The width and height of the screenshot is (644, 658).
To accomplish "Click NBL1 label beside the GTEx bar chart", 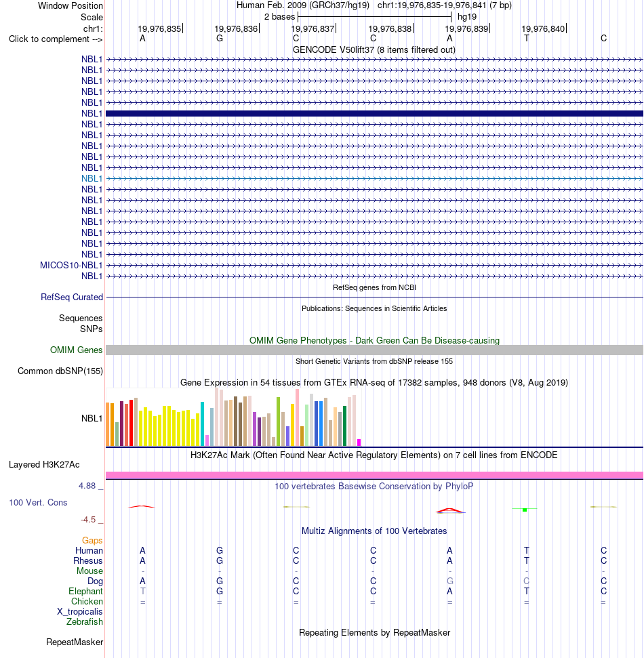I will coord(92,418).
